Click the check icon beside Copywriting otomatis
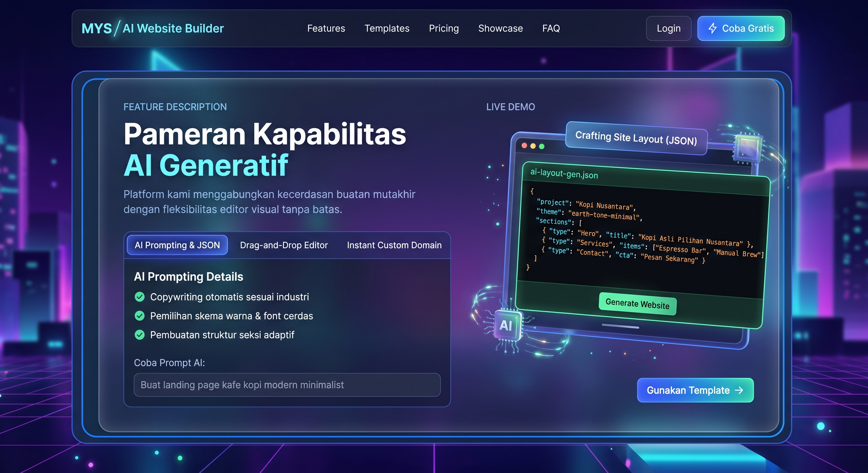The image size is (868, 473). (140, 297)
